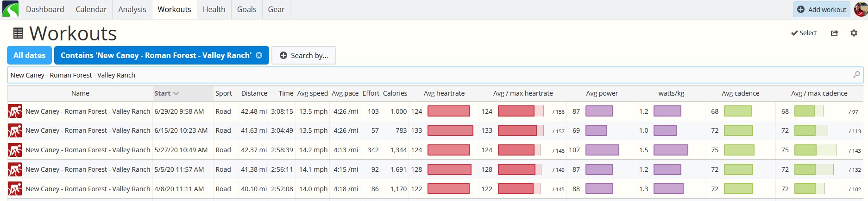The image size is (868, 201).
Task: Click the SportTracks logo icon
Action: click(x=10, y=9)
